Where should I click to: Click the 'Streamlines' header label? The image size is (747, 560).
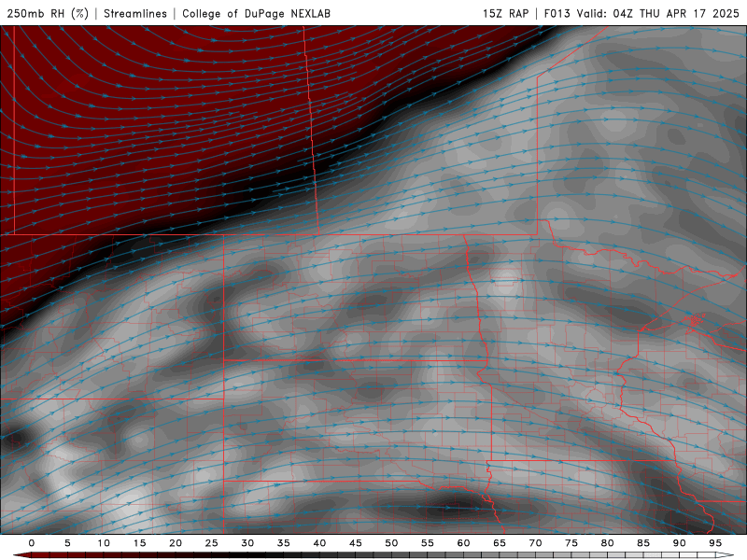click(x=135, y=13)
